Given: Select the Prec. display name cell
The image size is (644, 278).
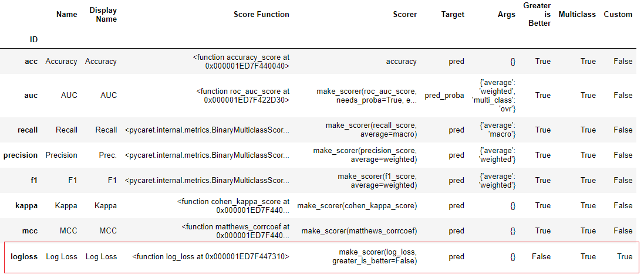Looking at the screenshot, I should 107,155.
